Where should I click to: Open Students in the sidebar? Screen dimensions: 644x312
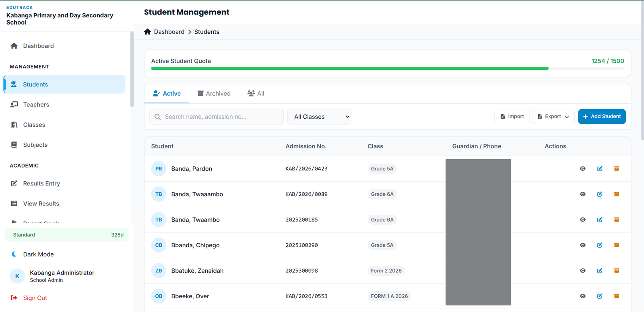click(x=64, y=84)
